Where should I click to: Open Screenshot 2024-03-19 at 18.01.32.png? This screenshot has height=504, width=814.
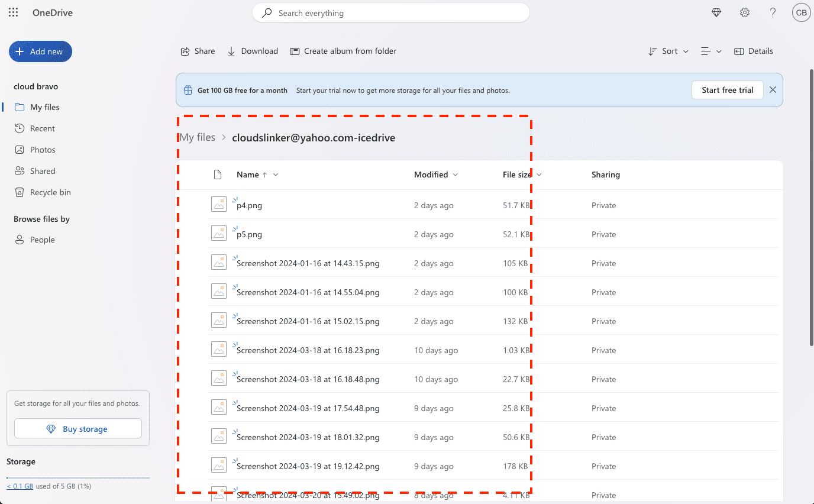[308, 437]
